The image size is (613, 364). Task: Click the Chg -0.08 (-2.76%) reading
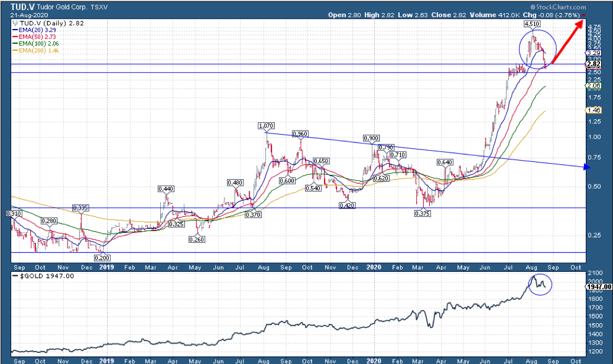(552, 15)
